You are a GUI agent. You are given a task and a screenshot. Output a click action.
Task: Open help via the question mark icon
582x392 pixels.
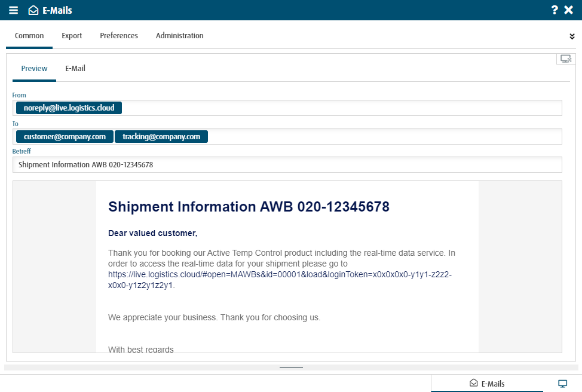point(555,10)
